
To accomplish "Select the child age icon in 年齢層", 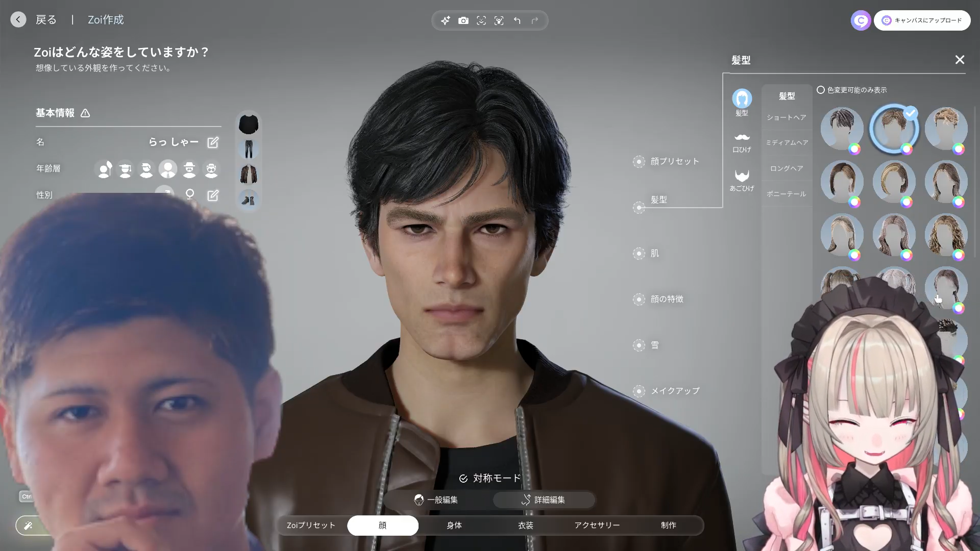I will (x=105, y=169).
